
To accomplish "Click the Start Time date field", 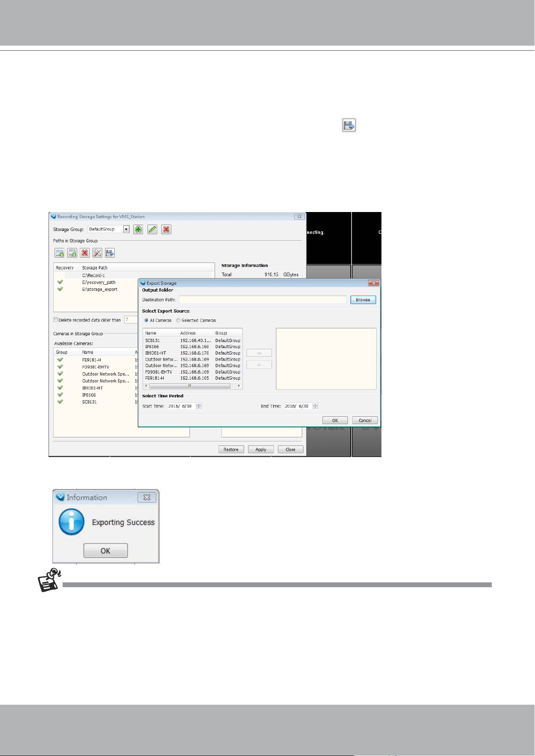I will pyautogui.click(x=182, y=406).
